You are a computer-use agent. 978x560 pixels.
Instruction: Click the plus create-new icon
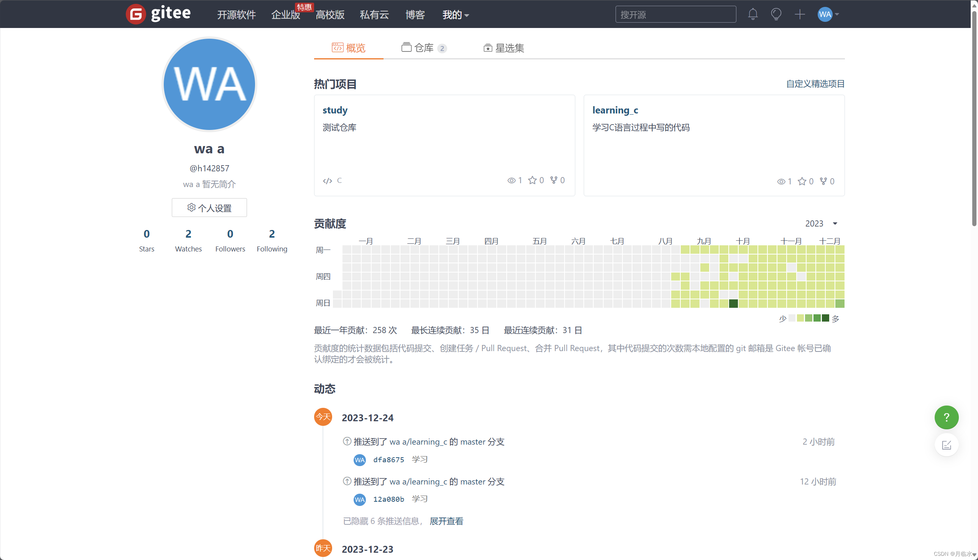[x=800, y=14]
